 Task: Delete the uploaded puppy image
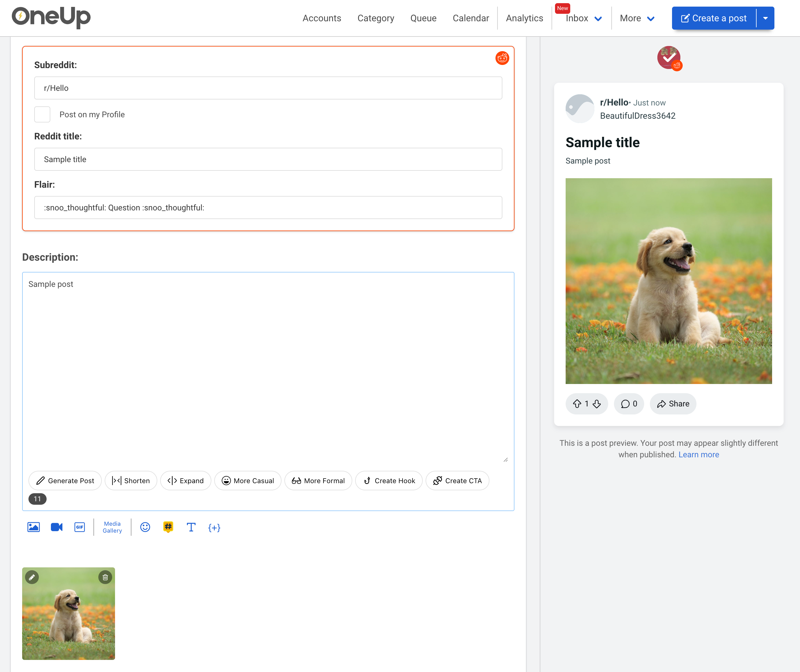[x=105, y=577]
